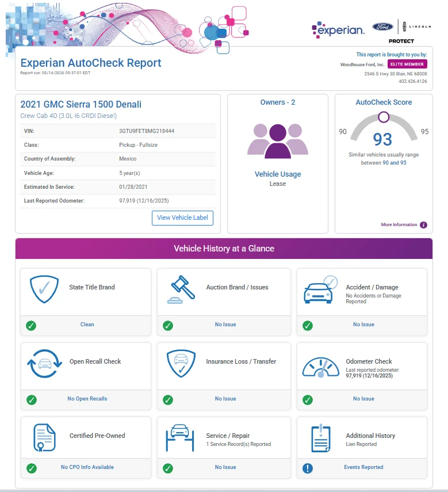Click the blue exclamation icon beside Events Reported
The width and height of the screenshot is (448, 492).
point(308,468)
